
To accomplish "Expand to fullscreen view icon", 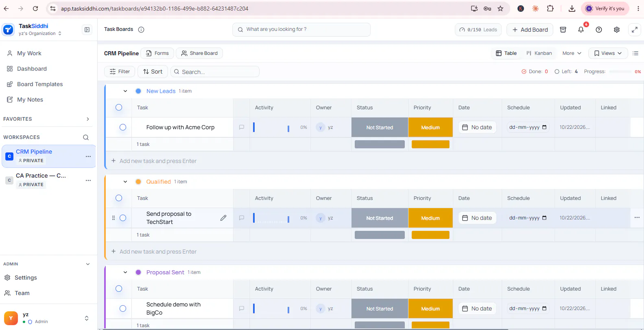I will coord(635,30).
